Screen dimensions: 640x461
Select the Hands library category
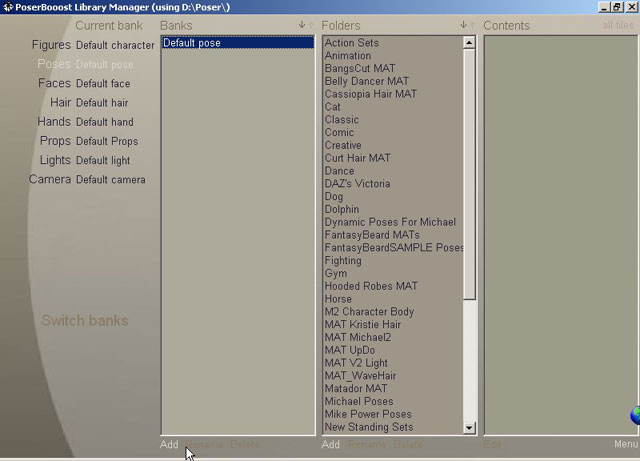click(x=54, y=122)
